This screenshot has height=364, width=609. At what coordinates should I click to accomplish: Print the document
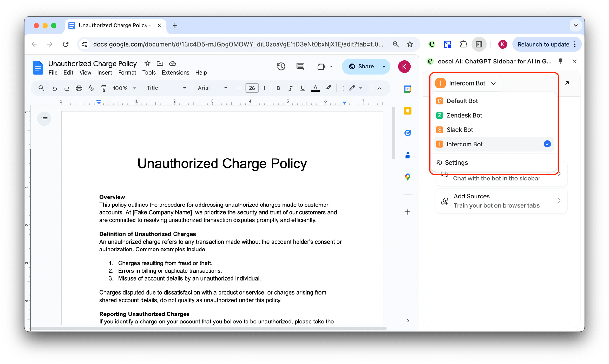(x=79, y=88)
